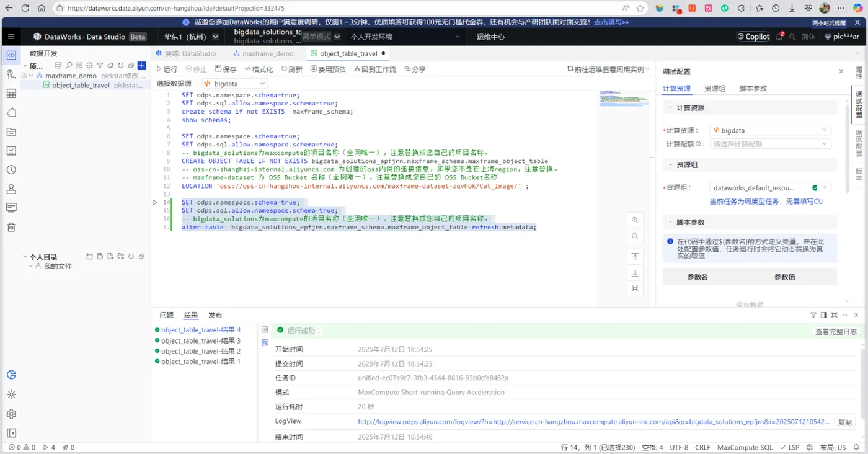Click 分享 to share the node
This screenshot has height=454, width=868.
click(x=415, y=69)
